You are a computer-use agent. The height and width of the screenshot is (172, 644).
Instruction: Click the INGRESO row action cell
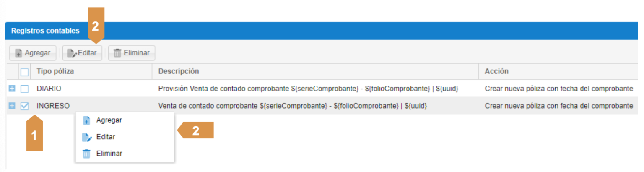(558, 106)
